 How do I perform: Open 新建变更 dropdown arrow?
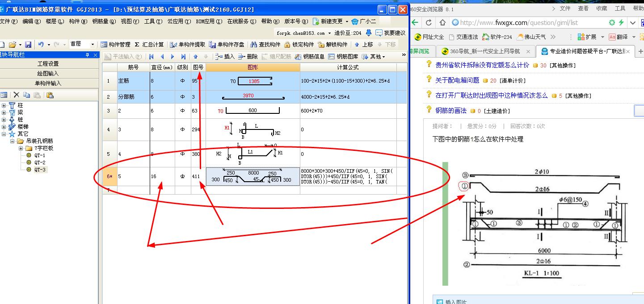pos(347,21)
